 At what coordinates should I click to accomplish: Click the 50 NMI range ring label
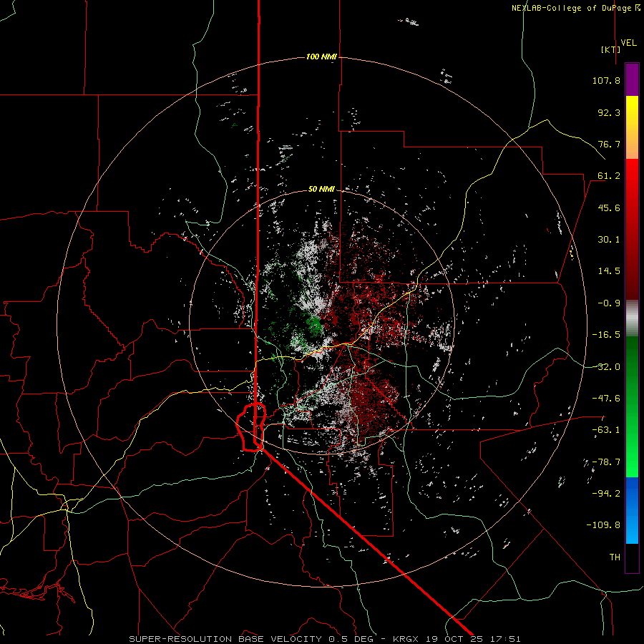pyautogui.click(x=321, y=189)
